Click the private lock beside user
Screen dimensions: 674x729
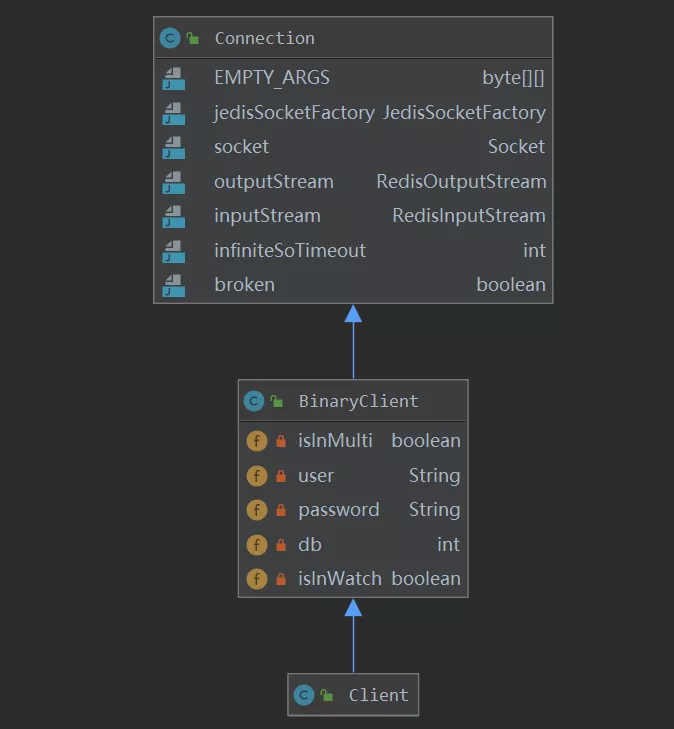coord(281,476)
